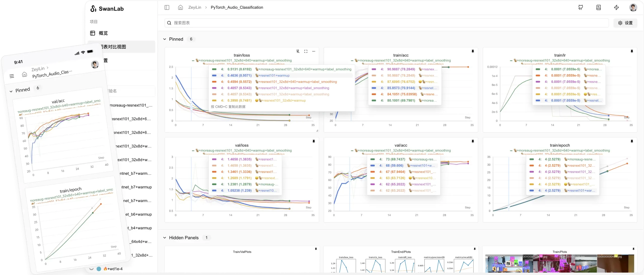This screenshot has width=644, height=275.
Task: Click the train/loss chart title
Action: (x=242, y=55)
